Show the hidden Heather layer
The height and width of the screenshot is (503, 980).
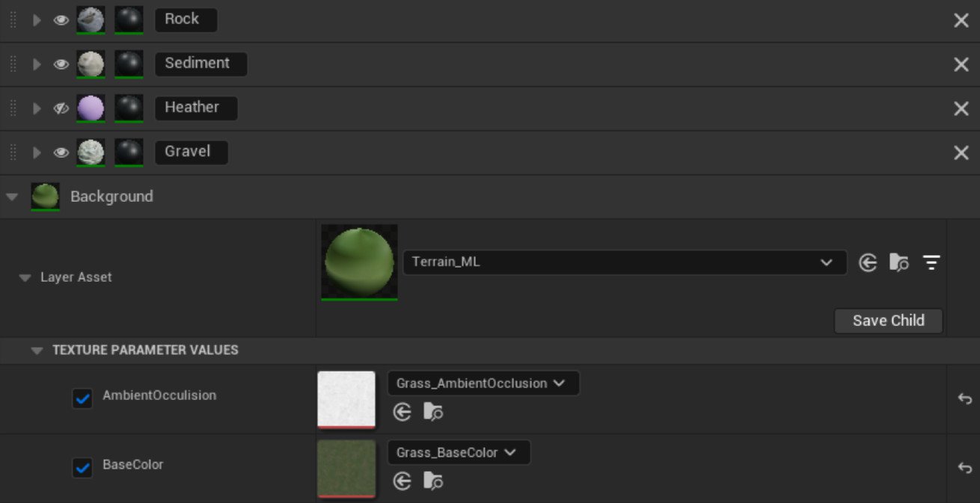(61, 108)
